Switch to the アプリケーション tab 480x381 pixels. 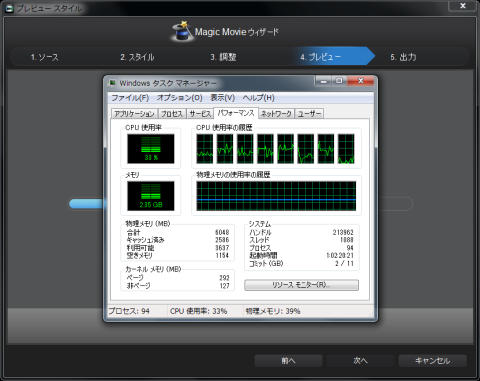pos(134,114)
